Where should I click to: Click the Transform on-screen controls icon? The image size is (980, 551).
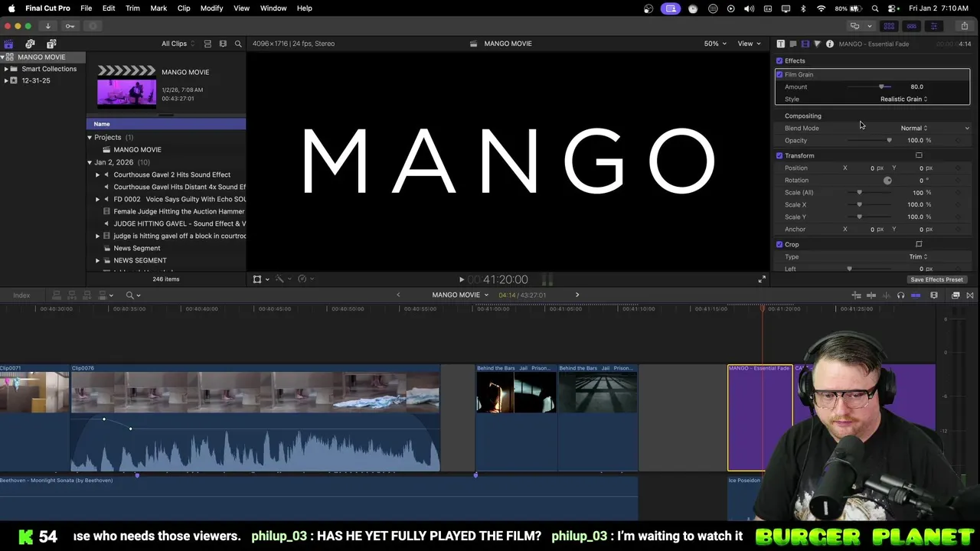point(919,155)
